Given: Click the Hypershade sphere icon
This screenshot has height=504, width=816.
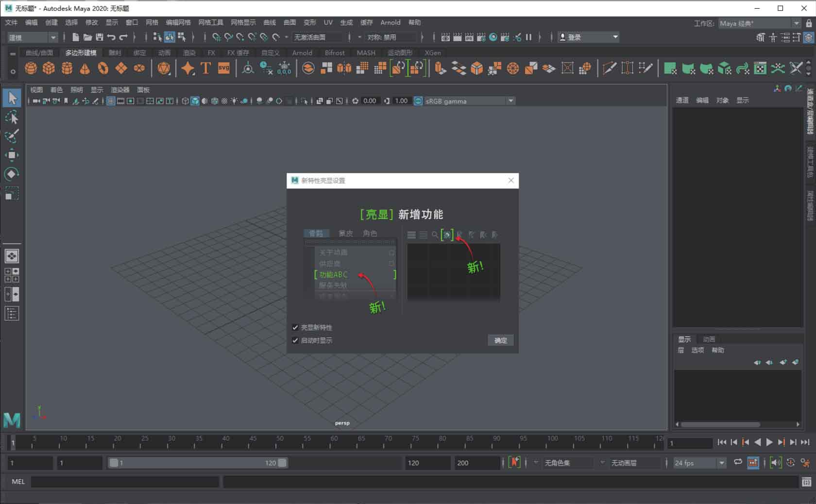Looking at the screenshot, I should pyautogui.click(x=493, y=37).
